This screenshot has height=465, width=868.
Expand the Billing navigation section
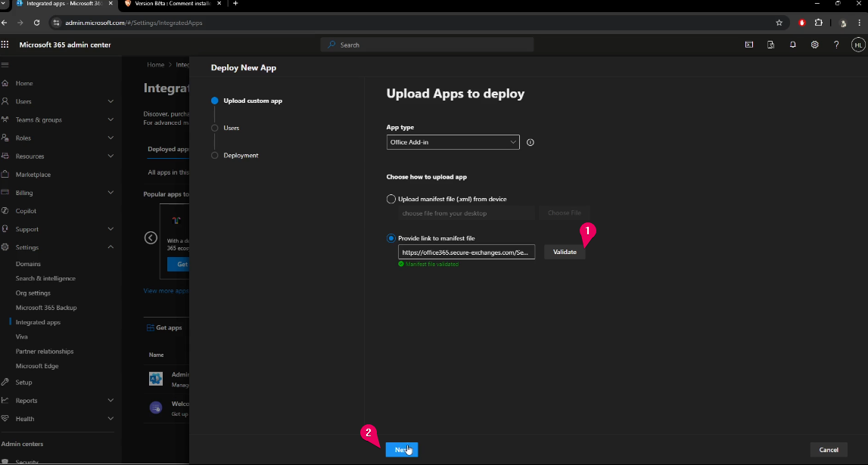pyautogui.click(x=110, y=192)
